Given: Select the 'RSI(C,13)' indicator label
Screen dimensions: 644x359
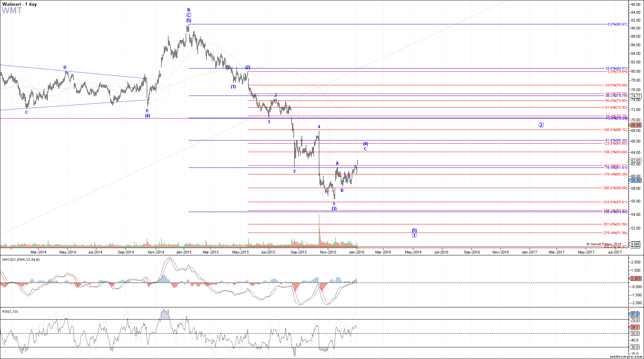Looking at the screenshot, I should [x=10, y=312].
